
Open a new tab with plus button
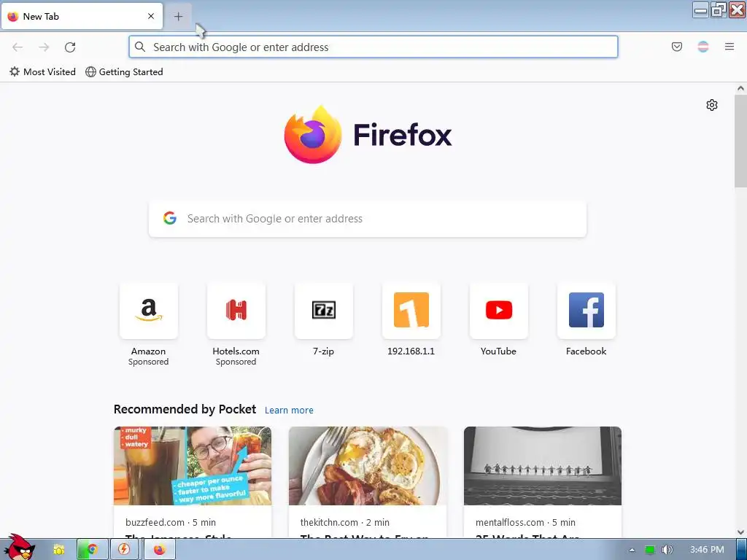pos(178,17)
